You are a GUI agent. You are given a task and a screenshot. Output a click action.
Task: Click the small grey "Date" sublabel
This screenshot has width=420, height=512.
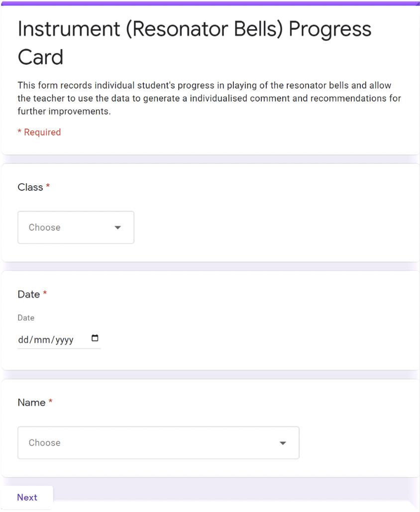point(26,318)
